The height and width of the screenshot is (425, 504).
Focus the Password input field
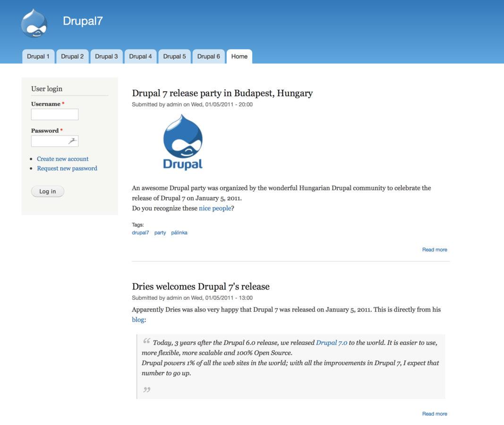click(55, 141)
